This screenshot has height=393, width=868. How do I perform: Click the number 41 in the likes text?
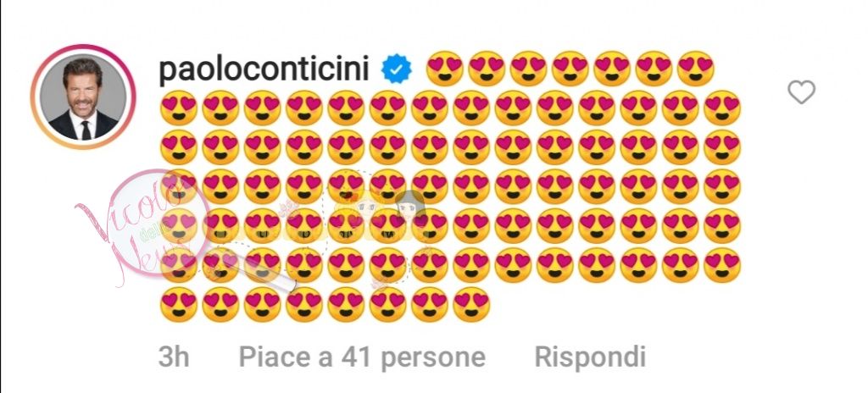pos(355,357)
